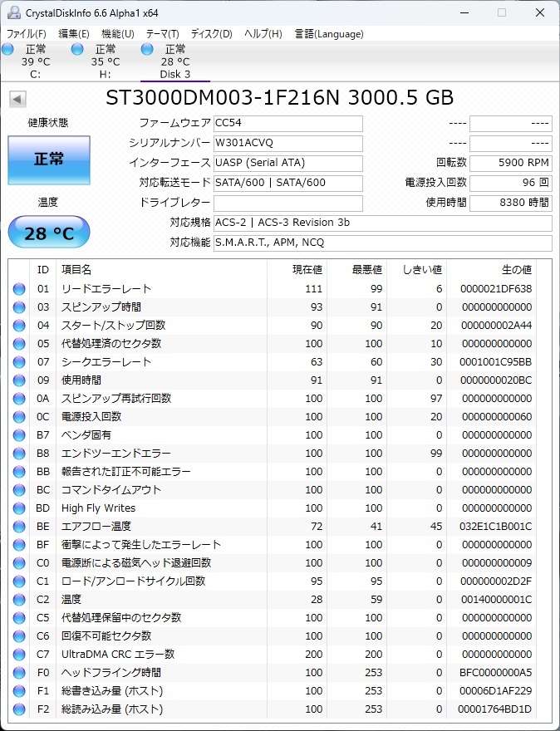The height and width of the screenshot is (731, 560).
Task: Click the 28 °C temperature button
Action: (48, 233)
